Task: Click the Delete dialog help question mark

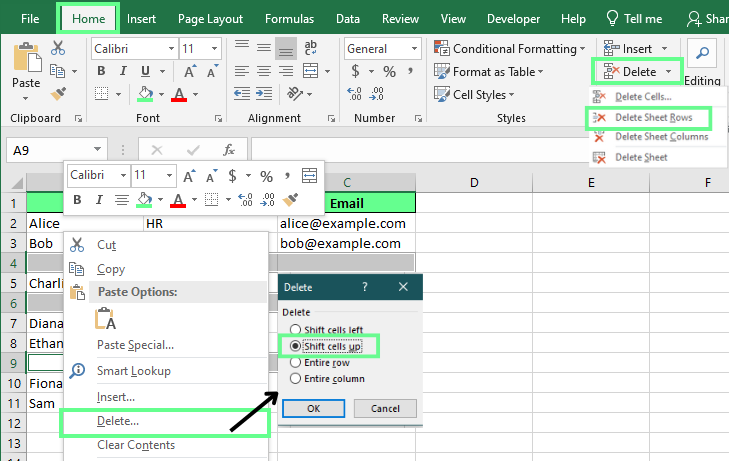Action: click(x=365, y=287)
